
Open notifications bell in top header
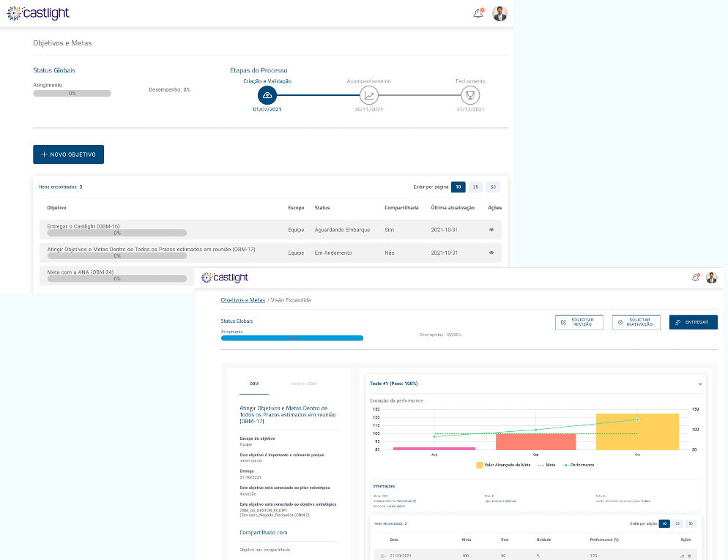pos(478,13)
